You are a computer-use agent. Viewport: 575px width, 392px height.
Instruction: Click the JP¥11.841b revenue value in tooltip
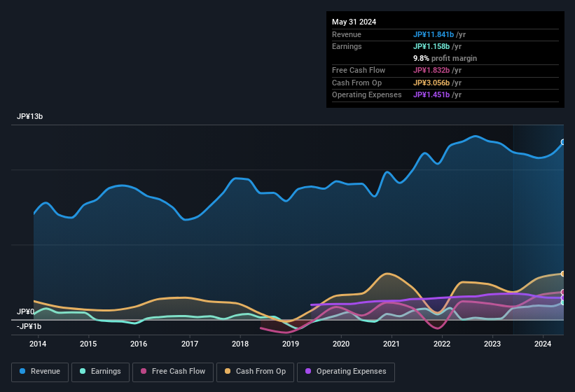[x=434, y=34]
